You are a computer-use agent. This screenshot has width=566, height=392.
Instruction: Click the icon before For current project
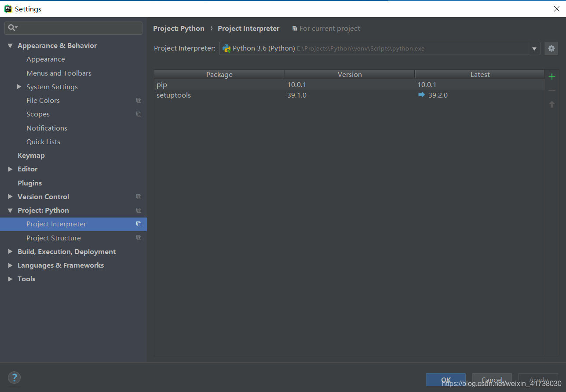click(295, 29)
